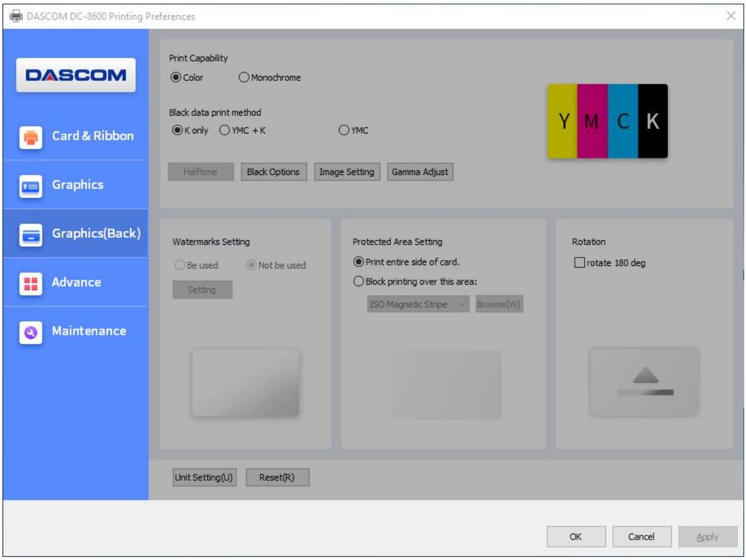Screen dimensions: 746x560
Task: Click the Graphics card icon in the sidebar
Action: coord(29,185)
